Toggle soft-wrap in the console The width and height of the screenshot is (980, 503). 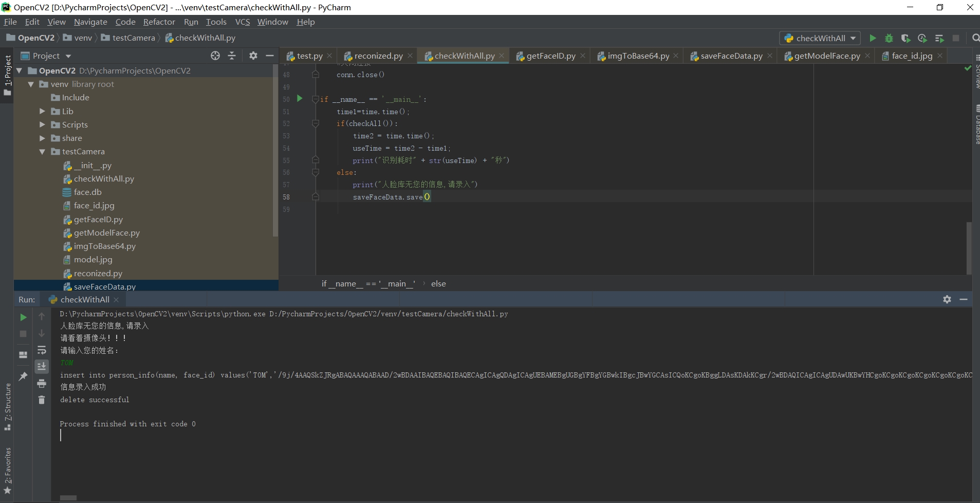click(x=42, y=350)
